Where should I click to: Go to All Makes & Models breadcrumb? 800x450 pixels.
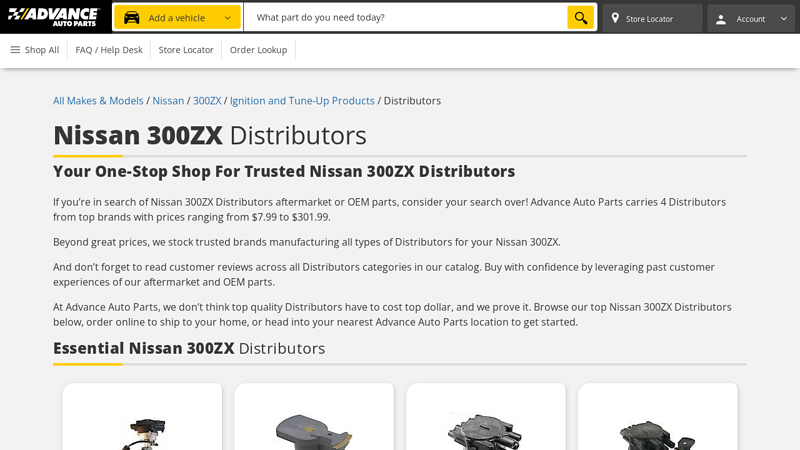click(x=98, y=101)
